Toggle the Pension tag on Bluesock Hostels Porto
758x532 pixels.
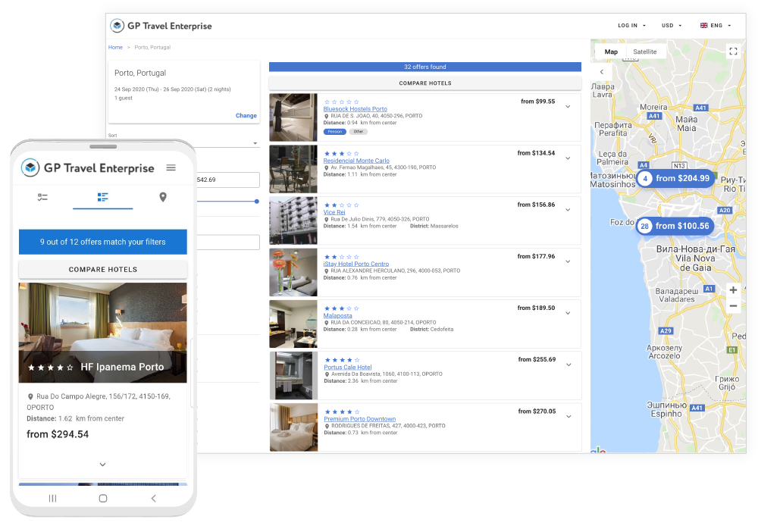click(x=334, y=131)
